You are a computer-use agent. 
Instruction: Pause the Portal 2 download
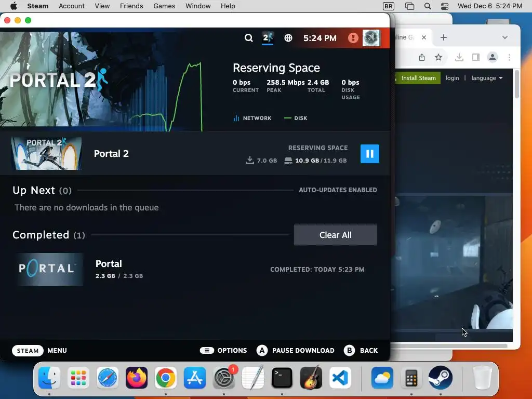369,154
